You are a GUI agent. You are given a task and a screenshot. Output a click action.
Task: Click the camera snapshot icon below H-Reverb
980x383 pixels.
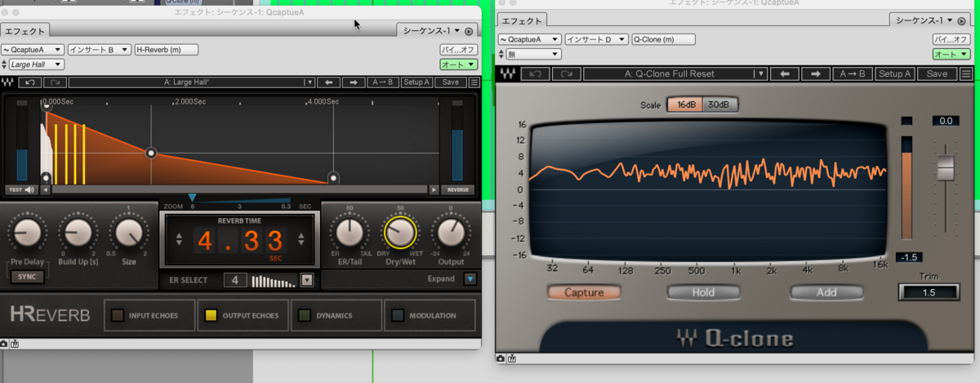(5, 344)
